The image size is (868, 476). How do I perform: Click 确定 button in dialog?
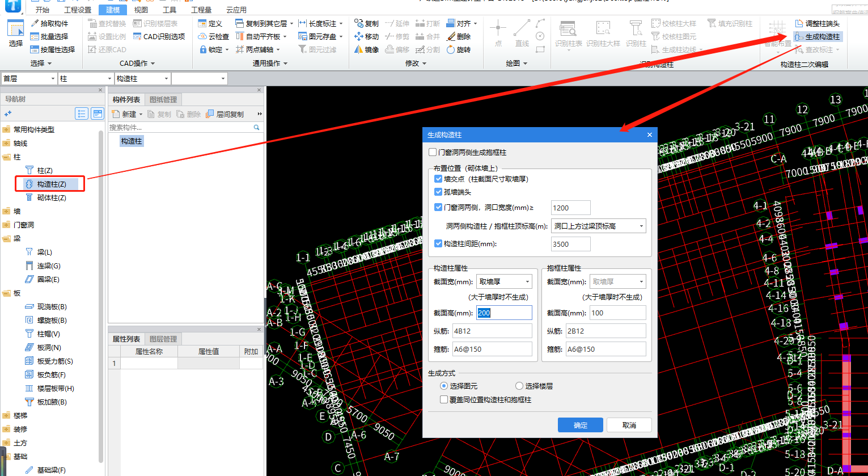581,425
